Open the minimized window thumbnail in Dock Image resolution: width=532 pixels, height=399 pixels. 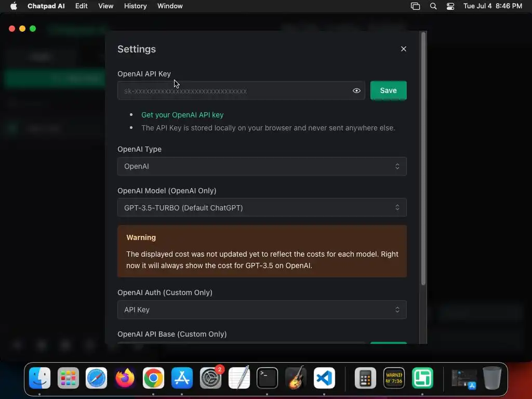[464, 379]
